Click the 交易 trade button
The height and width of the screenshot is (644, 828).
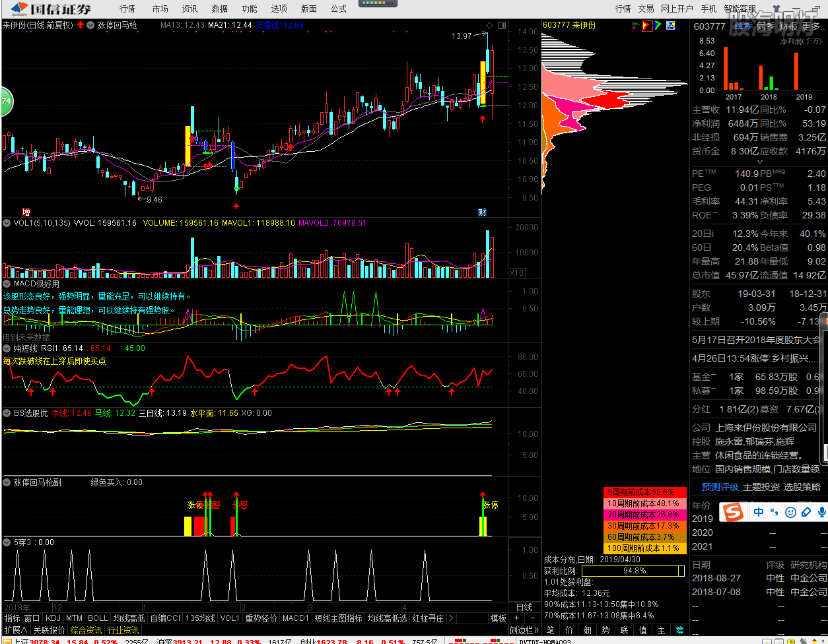click(x=646, y=9)
